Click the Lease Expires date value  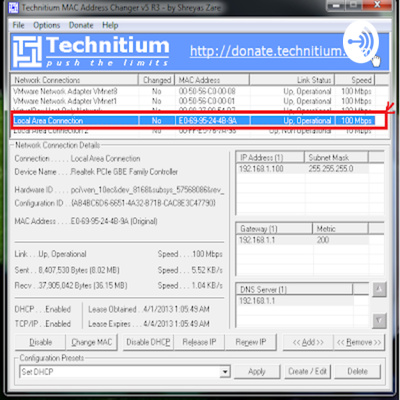[176, 324]
